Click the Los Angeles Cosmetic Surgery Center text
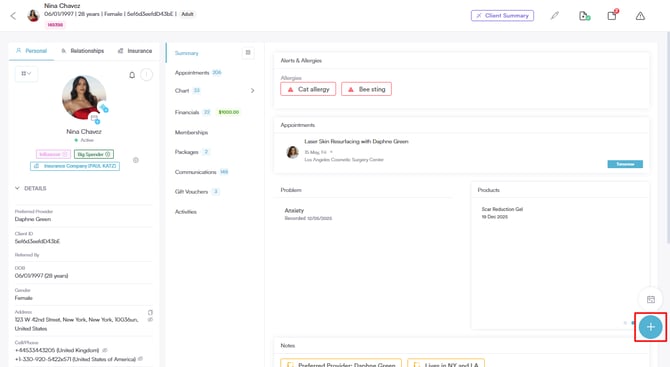This screenshot has height=367, width=670. pos(344,160)
